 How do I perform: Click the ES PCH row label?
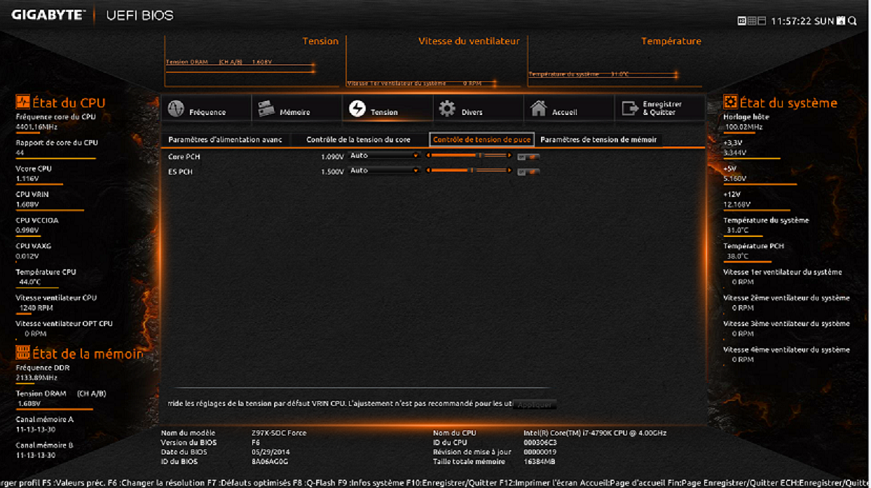coord(180,172)
